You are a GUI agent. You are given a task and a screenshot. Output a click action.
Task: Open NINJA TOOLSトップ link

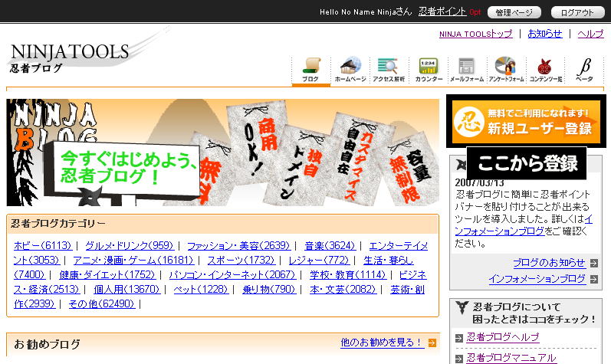coord(476,34)
